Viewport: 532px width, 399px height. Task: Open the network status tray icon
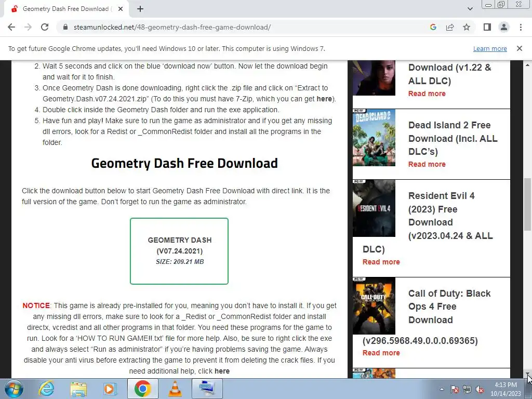[x=467, y=389]
